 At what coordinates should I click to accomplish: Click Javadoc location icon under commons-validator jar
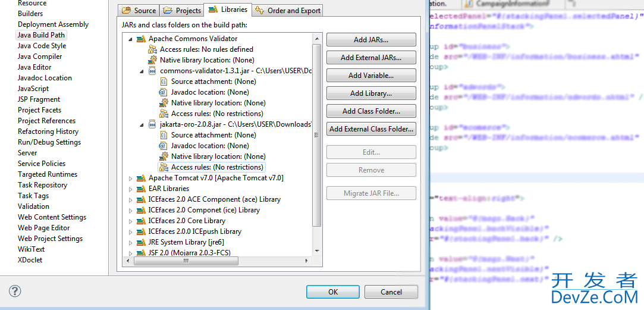click(x=164, y=92)
